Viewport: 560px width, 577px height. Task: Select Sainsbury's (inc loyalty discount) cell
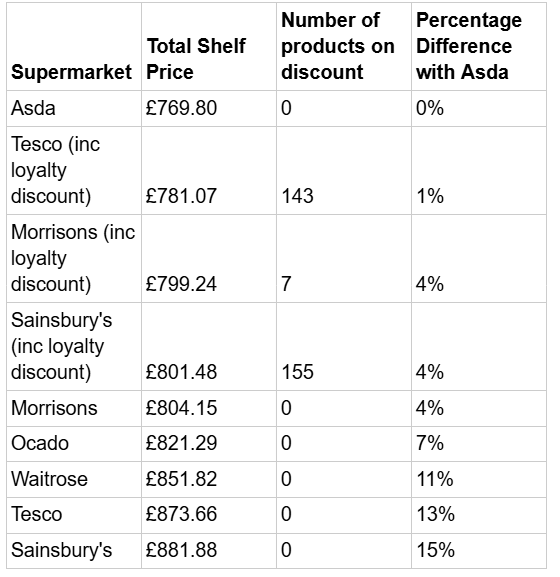(x=74, y=347)
